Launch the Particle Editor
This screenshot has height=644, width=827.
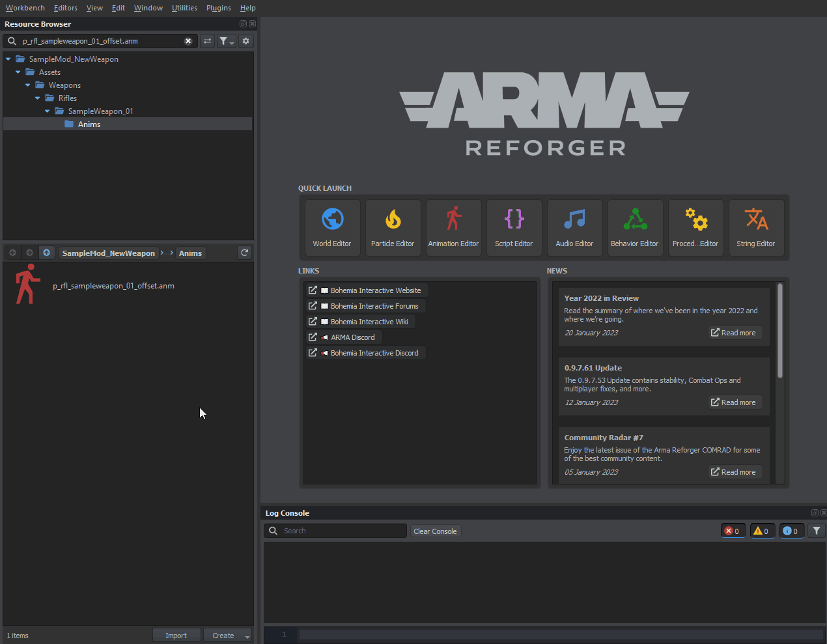pyautogui.click(x=393, y=228)
